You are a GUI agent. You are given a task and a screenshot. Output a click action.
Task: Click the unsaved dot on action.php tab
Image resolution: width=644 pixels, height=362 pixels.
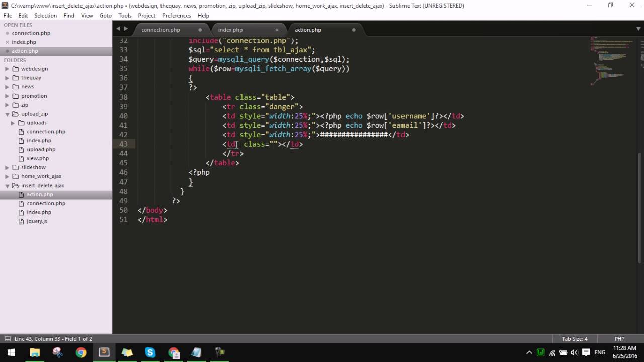coord(354,30)
